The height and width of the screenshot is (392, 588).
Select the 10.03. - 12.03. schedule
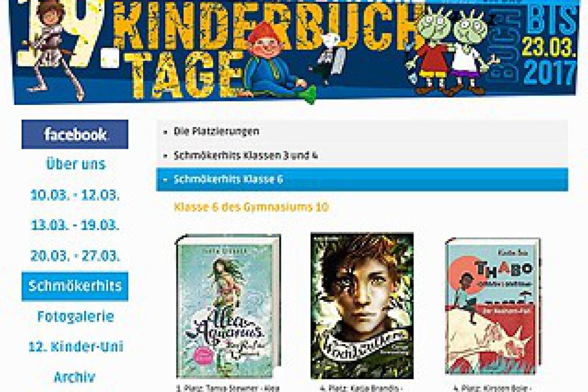[75, 195]
